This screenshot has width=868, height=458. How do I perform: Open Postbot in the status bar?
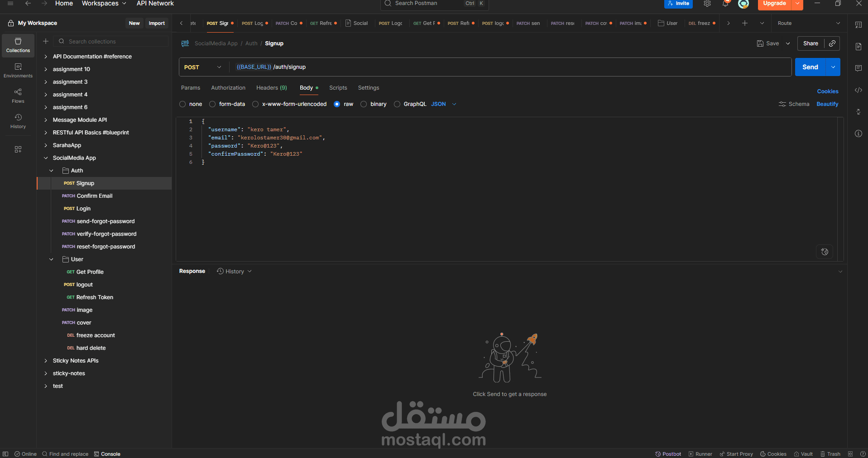(x=668, y=454)
